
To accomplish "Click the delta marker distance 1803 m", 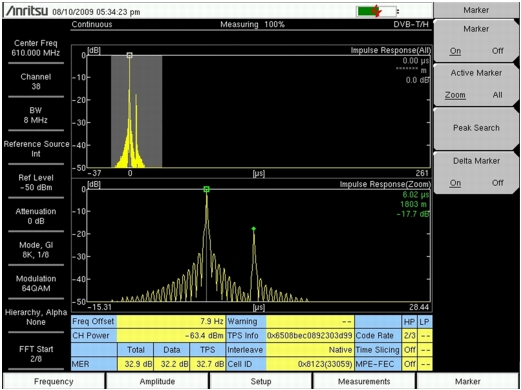I will [413, 204].
